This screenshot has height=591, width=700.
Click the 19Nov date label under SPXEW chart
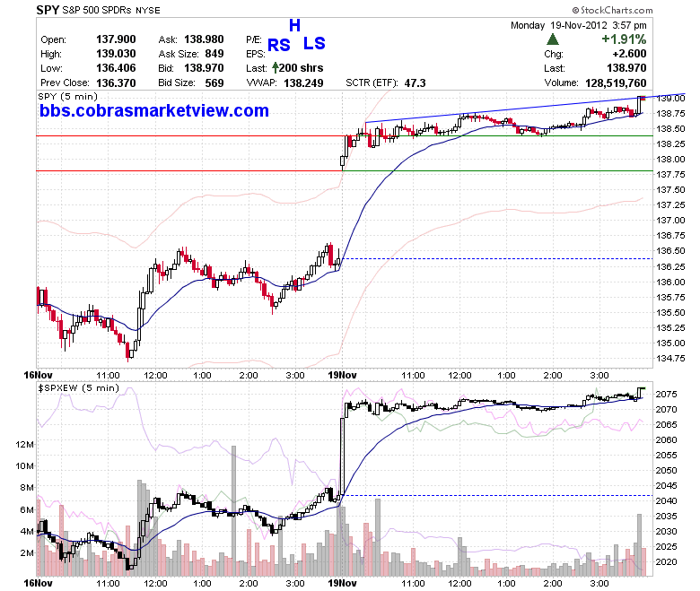click(x=342, y=584)
